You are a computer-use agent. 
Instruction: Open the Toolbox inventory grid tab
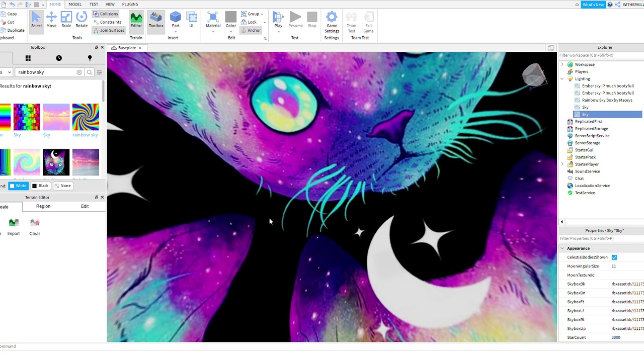tap(28, 58)
